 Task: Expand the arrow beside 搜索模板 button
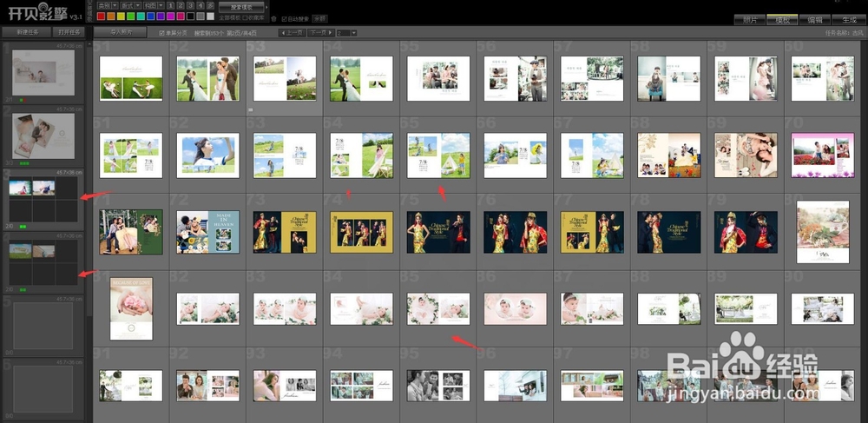click(x=266, y=7)
